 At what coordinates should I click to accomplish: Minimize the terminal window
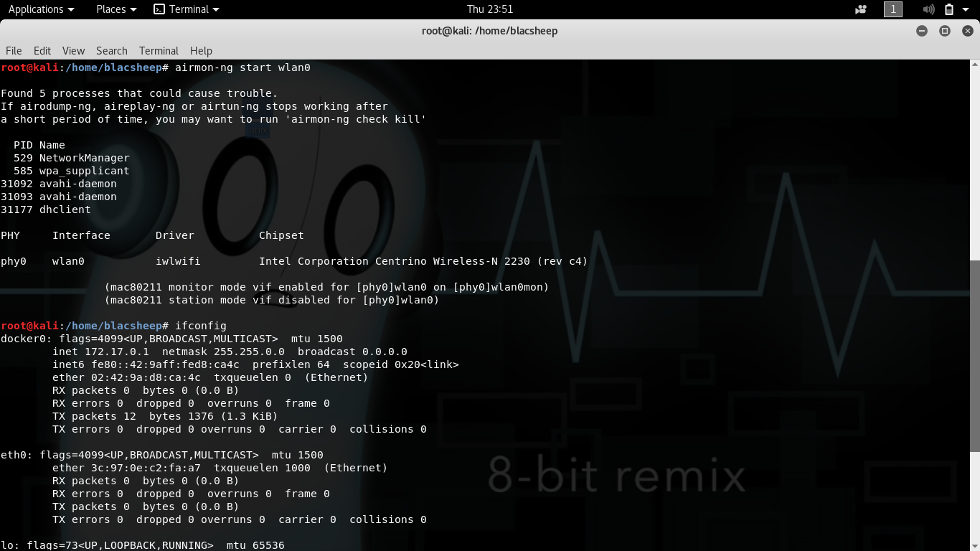click(922, 31)
